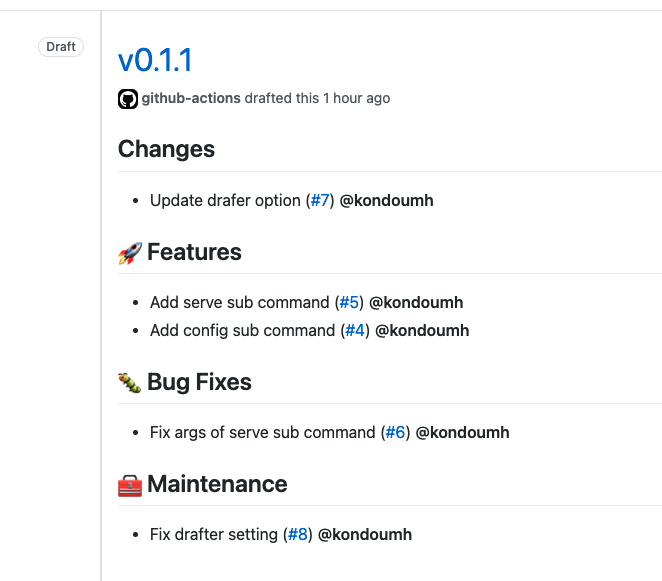Click the Maintenance heading text
The width and height of the screenshot is (662, 581).
[217, 485]
